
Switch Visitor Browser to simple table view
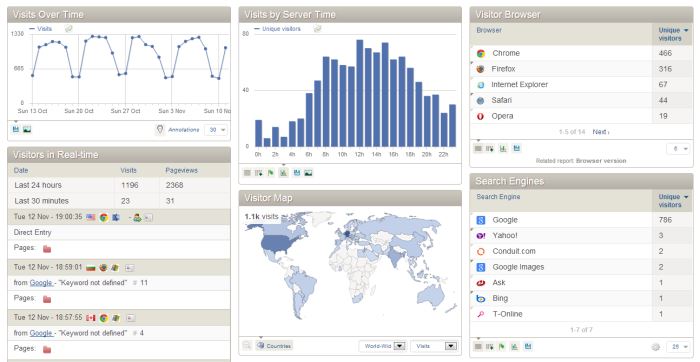click(x=478, y=149)
